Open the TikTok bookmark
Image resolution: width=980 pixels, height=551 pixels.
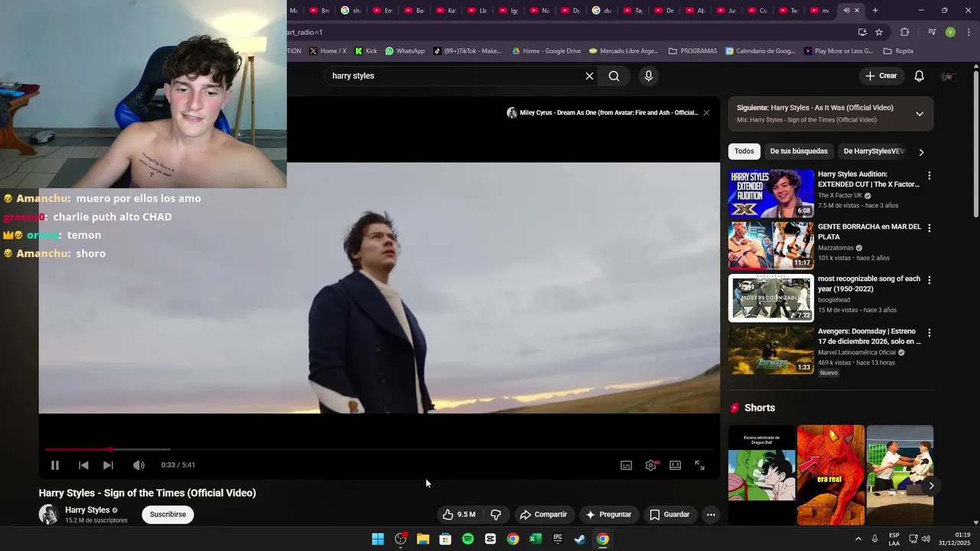click(468, 51)
